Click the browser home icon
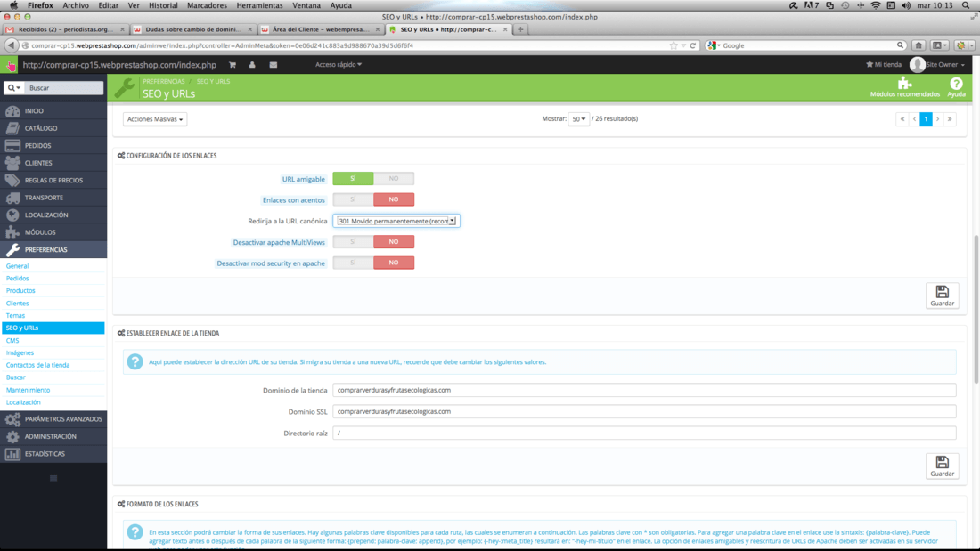Screen dimensions: 980x551 point(919,45)
